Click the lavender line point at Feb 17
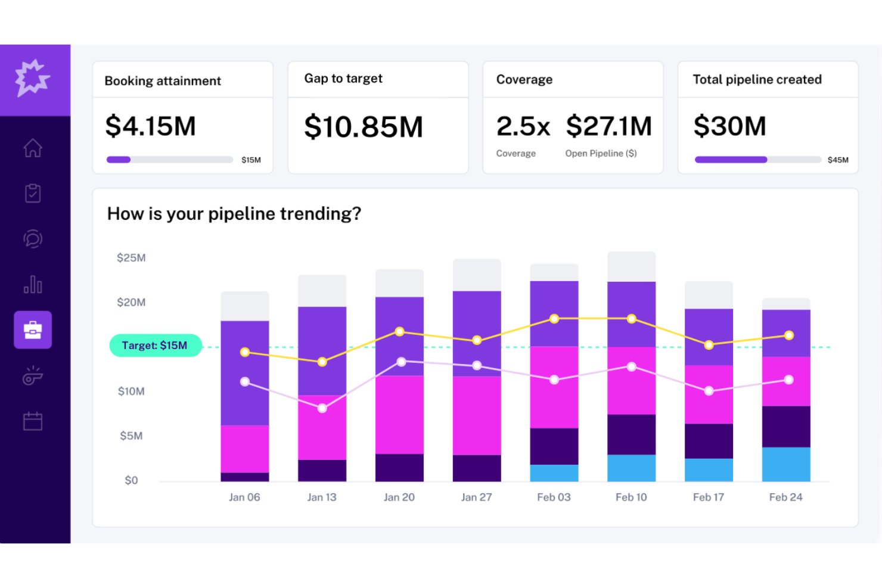 coord(709,391)
